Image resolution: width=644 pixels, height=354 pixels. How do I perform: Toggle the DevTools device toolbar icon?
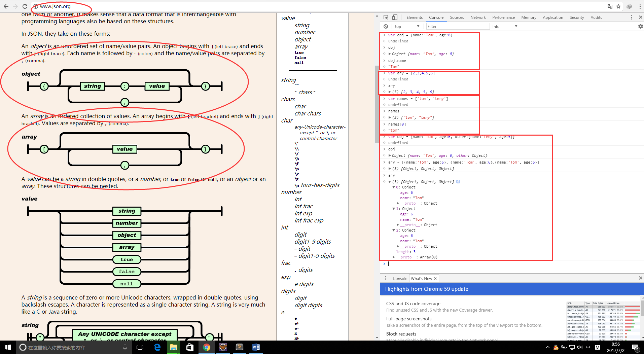[395, 17]
